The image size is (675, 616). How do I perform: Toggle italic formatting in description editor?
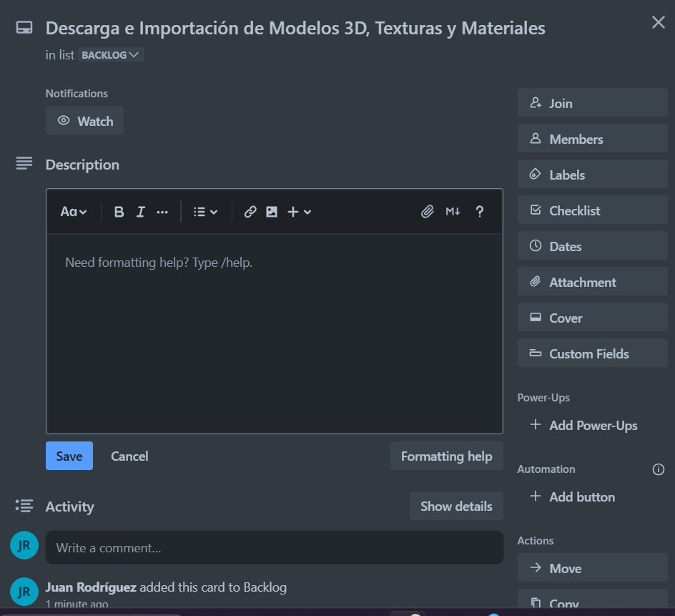pos(140,212)
